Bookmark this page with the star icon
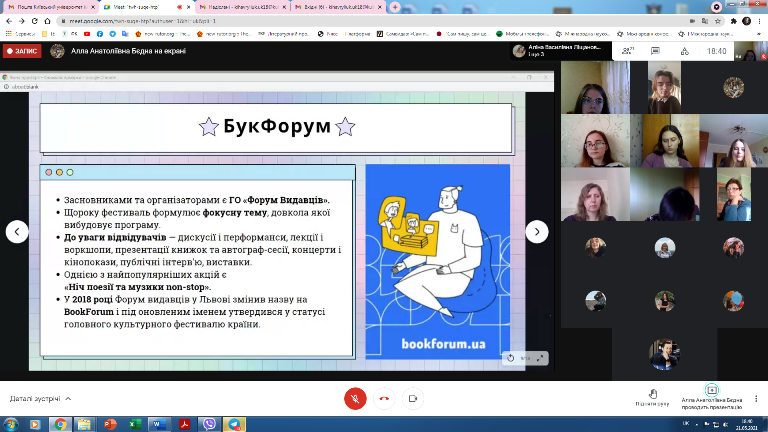The height and width of the screenshot is (432, 768). click(x=718, y=21)
